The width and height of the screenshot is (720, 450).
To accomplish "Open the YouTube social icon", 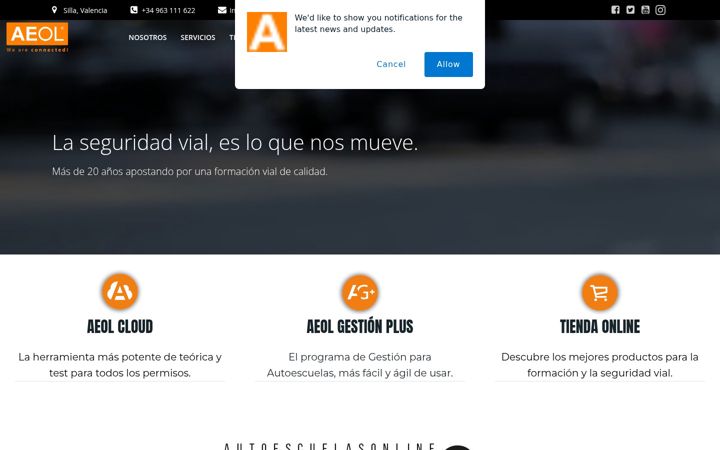I will (645, 10).
